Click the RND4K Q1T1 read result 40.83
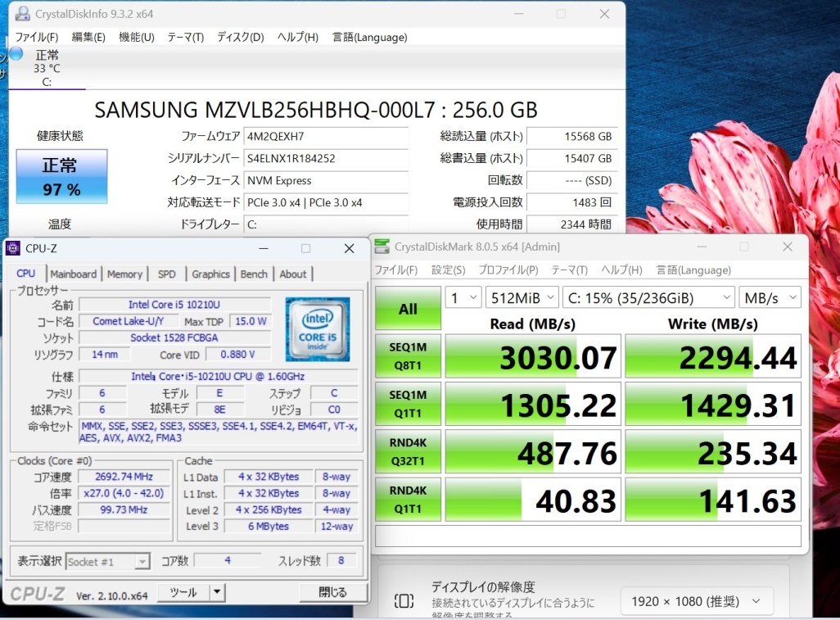 pyautogui.click(x=533, y=500)
